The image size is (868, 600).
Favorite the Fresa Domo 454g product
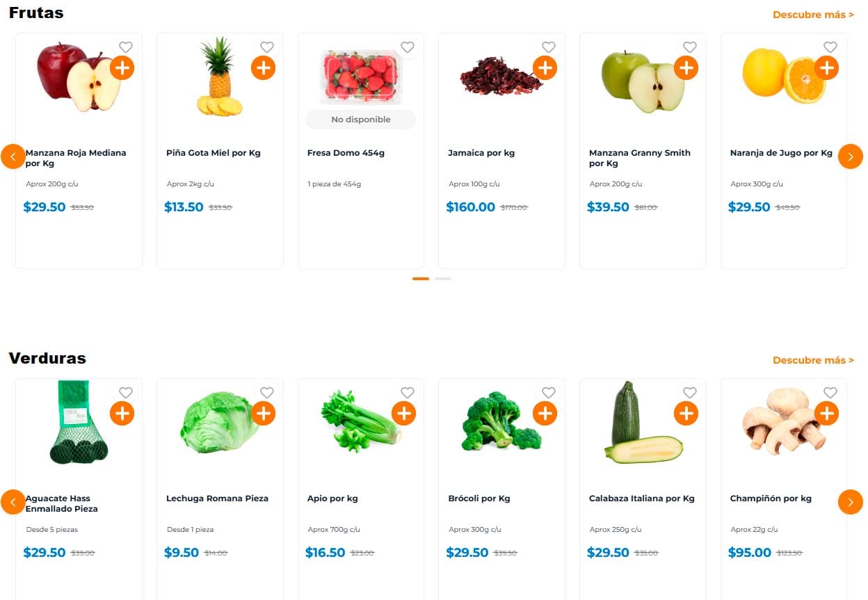(x=408, y=47)
